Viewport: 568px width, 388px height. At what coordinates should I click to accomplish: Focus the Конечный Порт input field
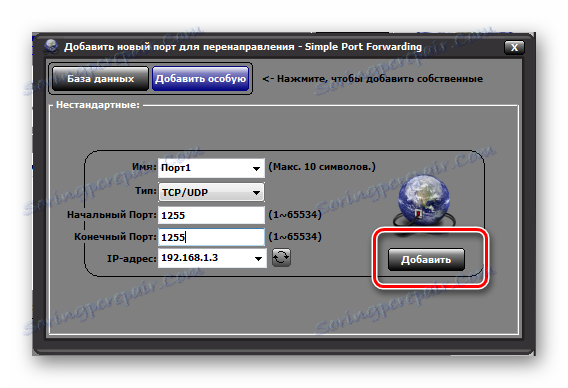click(x=211, y=237)
